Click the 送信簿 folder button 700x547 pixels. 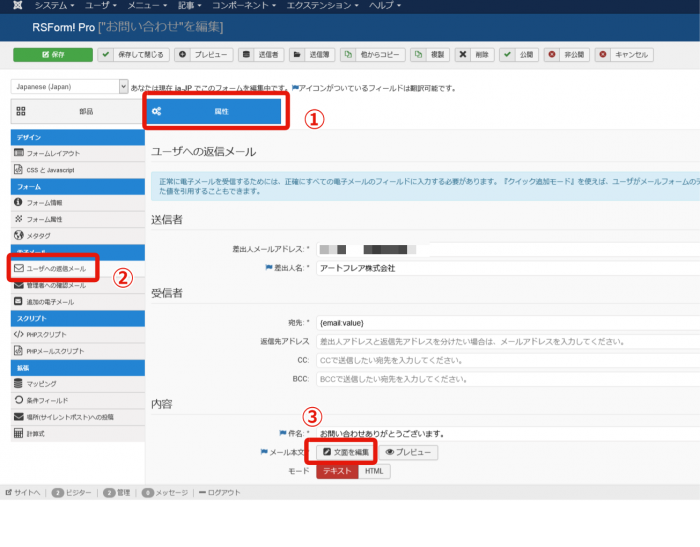[x=312, y=54]
